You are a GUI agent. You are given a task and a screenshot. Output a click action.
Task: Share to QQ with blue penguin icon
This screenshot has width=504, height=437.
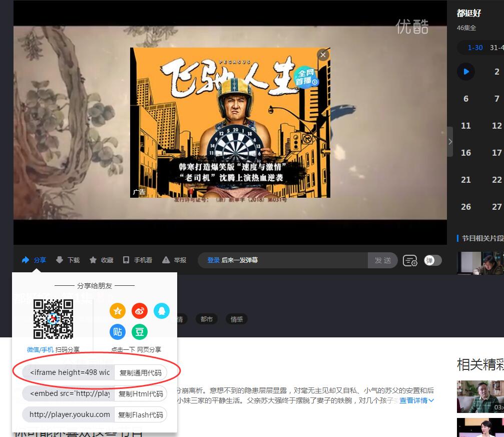click(162, 311)
